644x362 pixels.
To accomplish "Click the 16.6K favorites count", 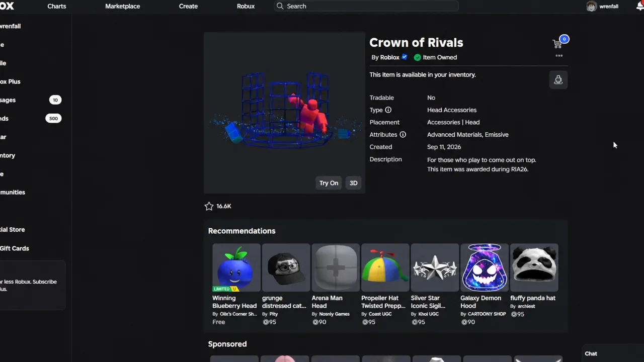I will [x=224, y=206].
